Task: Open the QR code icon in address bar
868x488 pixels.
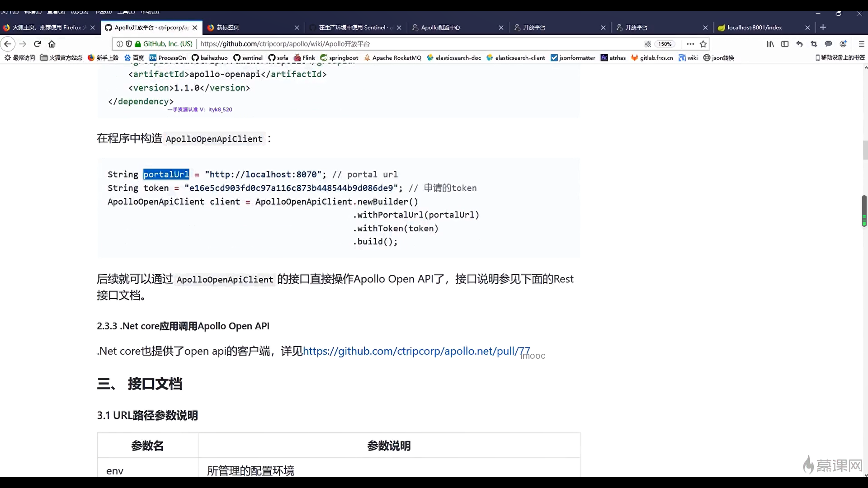Action: (647, 44)
